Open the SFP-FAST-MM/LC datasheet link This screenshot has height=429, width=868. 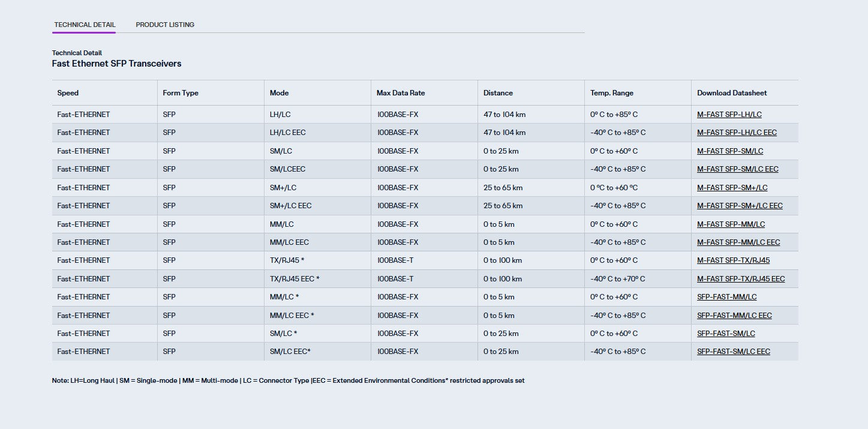click(726, 297)
